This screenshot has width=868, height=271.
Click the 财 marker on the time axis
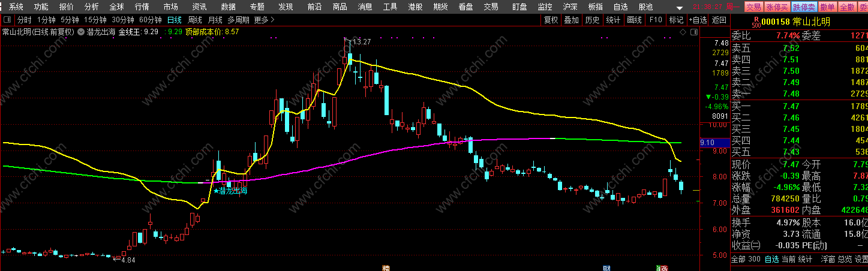(x=607, y=267)
